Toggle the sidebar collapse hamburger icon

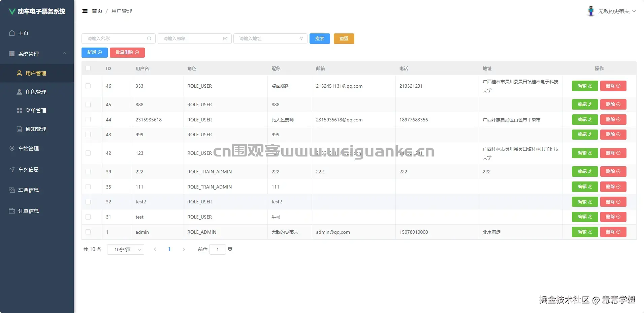[85, 11]
